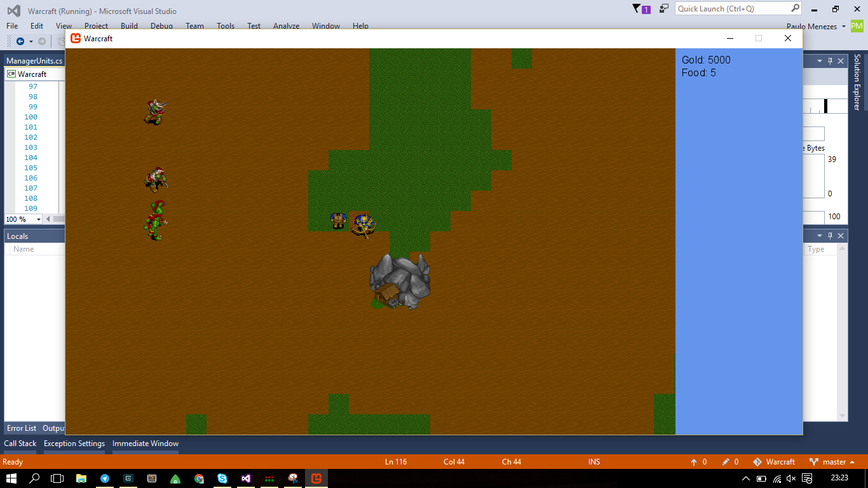Open Skype from the taskbar
The image size is (868, 488).
[x=222, y=478]
